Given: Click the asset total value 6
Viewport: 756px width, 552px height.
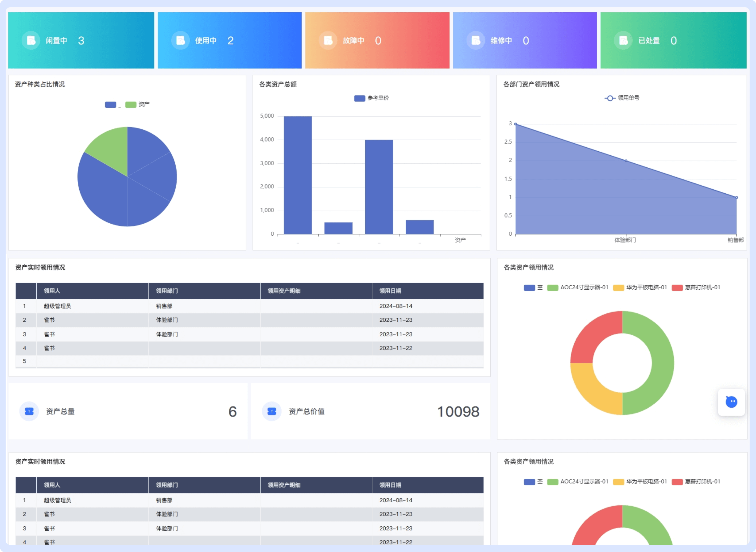Looking at the screenshot, I should 233,412.
